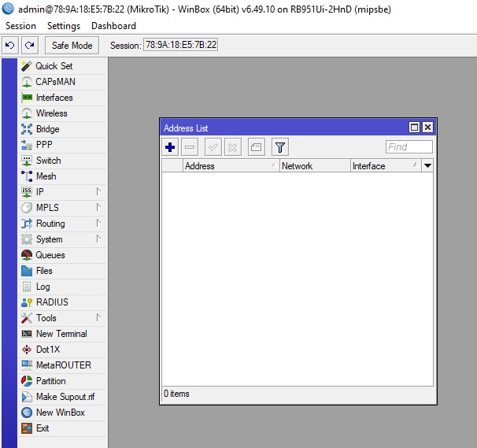
Task: Click the Routing menu icon
Action: click(x=27, y=224)
